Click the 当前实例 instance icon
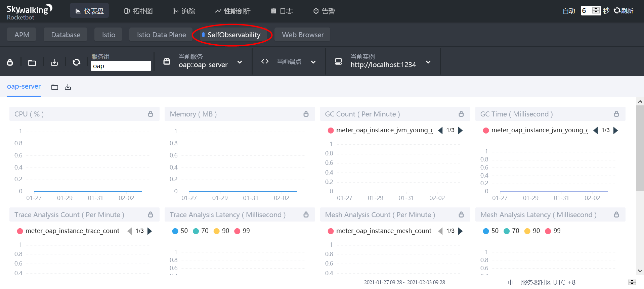Screen dimensions: 644x289 click(x=338, y=61)
